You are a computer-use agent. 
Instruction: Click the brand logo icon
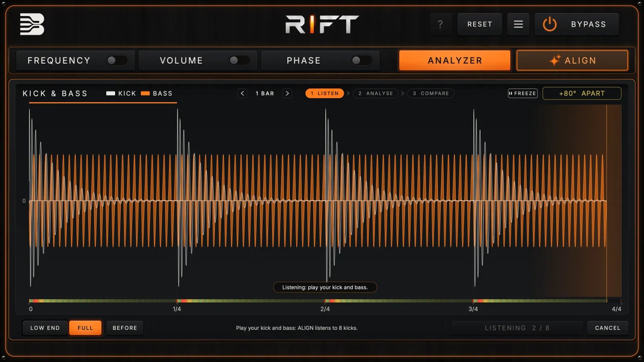click(32, 24)
